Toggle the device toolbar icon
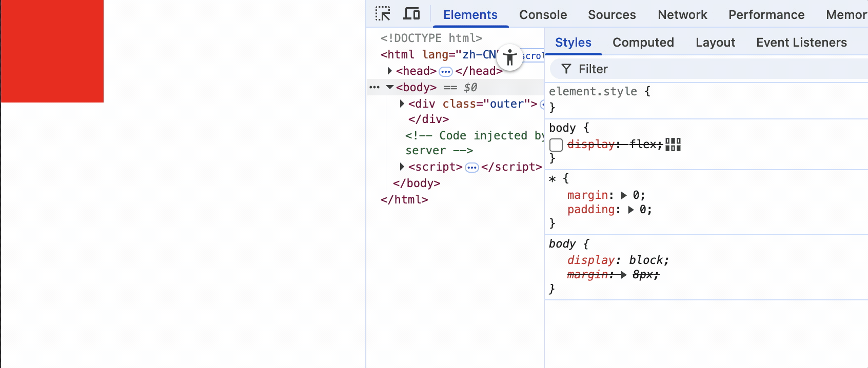 click(411, 14)
